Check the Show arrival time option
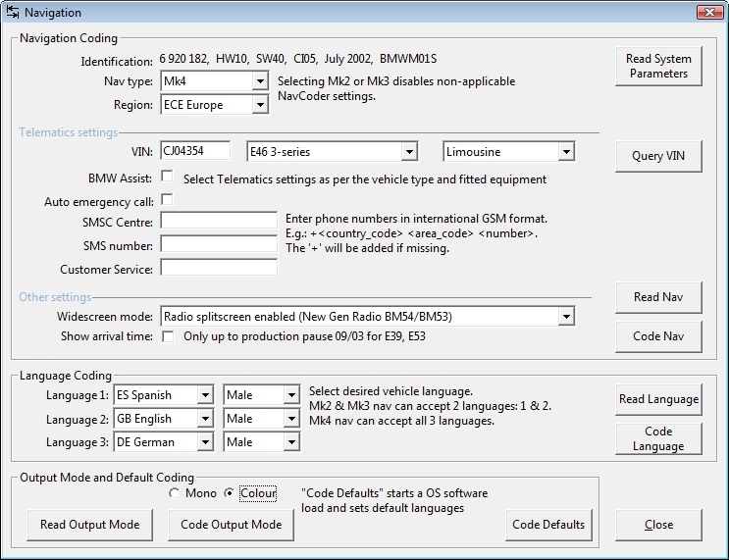The height and width of the screenshot is (560, 729). 168,336
